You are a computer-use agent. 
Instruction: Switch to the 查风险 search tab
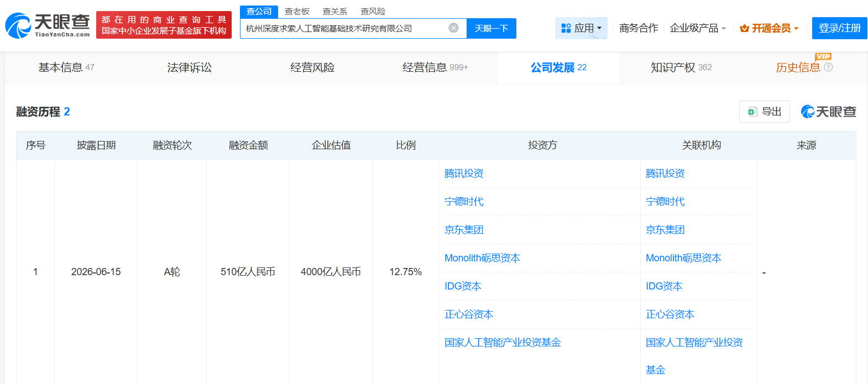pos(373,11)
